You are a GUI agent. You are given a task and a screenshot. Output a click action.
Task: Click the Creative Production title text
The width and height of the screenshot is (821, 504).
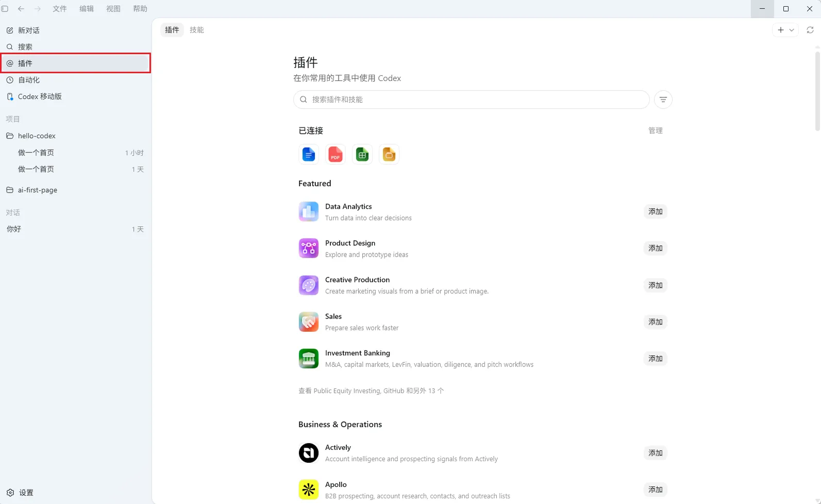357,280
